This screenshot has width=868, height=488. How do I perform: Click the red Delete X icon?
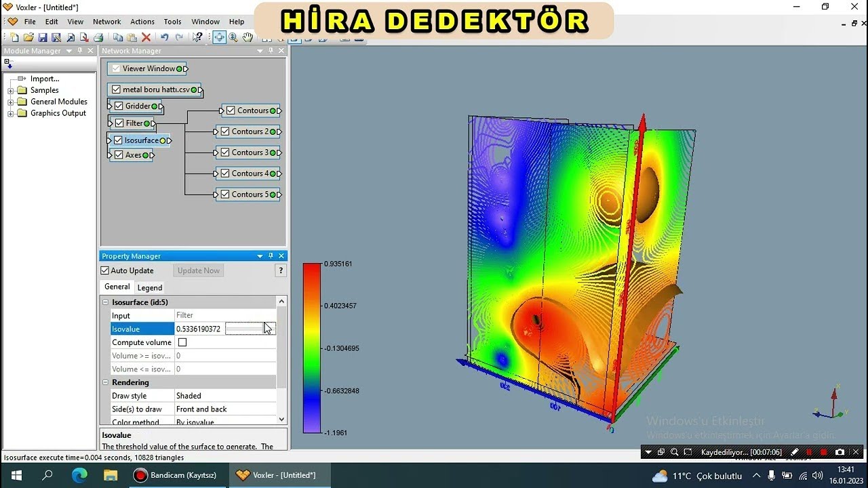tap(146, 37)
